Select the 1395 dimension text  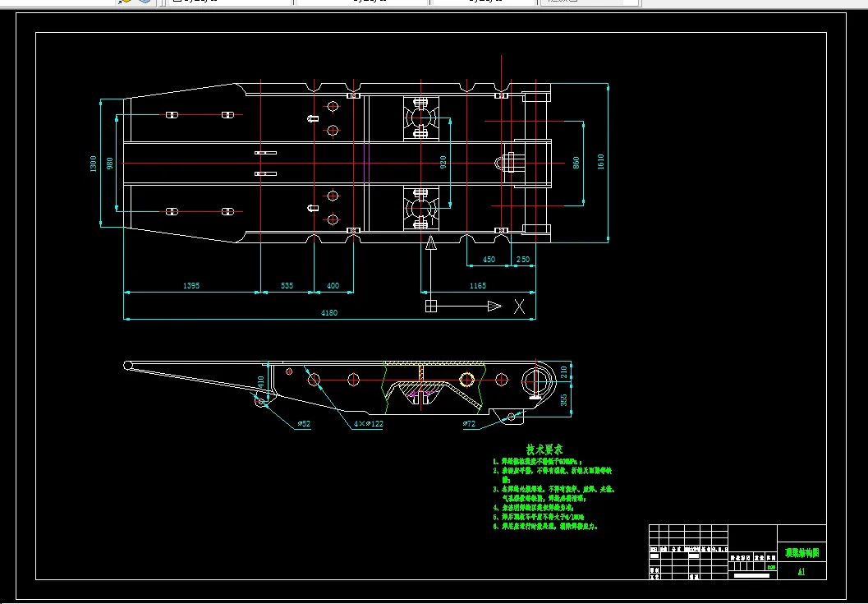tap(191, 286)
